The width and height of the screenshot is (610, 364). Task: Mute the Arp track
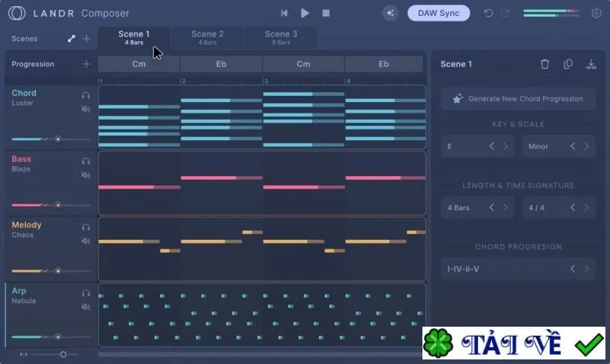coord(86,307)
